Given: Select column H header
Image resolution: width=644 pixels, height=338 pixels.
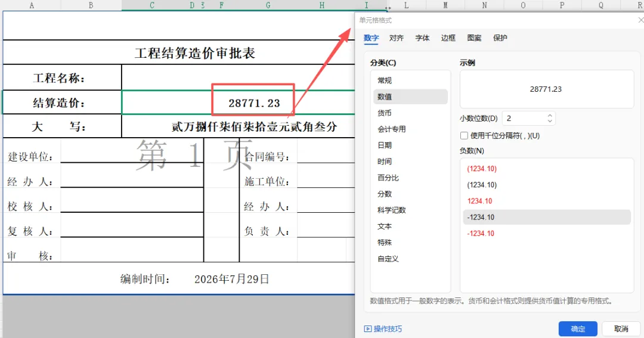Looking at the screenshot, I should tap(321, 5).
